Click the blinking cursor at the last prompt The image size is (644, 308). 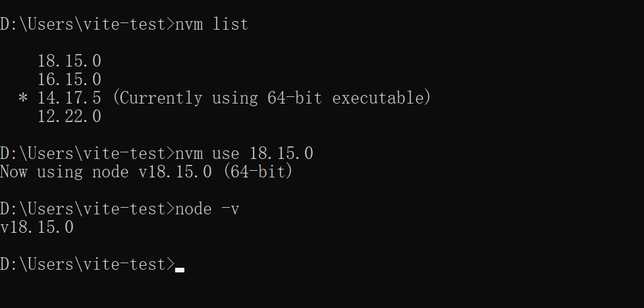(180, 268)
